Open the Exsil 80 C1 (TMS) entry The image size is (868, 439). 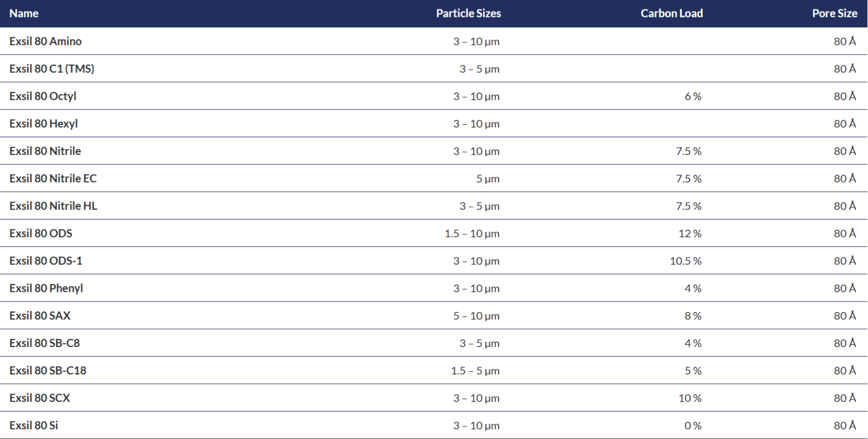coord(52,68)
